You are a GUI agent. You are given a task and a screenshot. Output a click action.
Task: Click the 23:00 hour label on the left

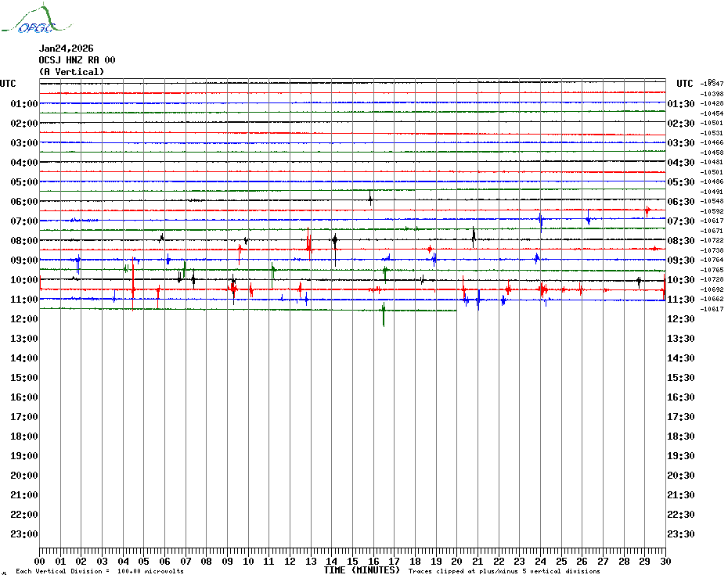pyautogui.click(x=24, y=534)
